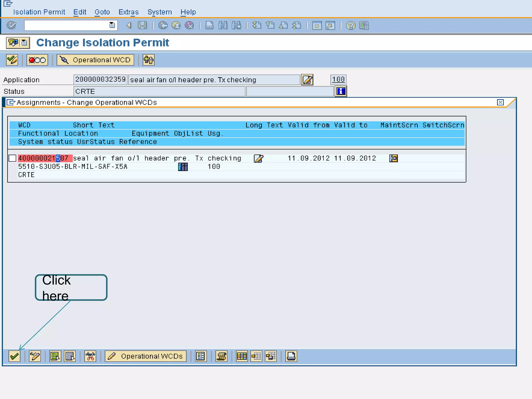The height and width of the screenshot is (399, 532).
Task: Open command field history dropdown
Action: tap(112, 25)
